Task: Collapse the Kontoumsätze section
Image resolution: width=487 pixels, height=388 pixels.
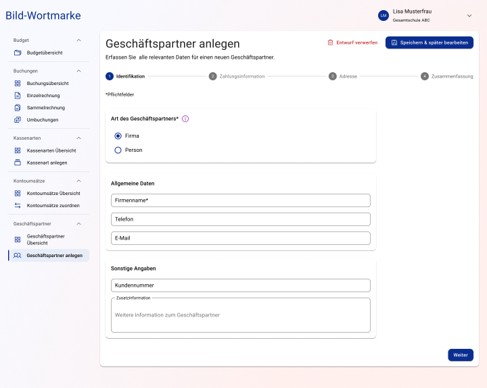Action: [x=79, y=181]
